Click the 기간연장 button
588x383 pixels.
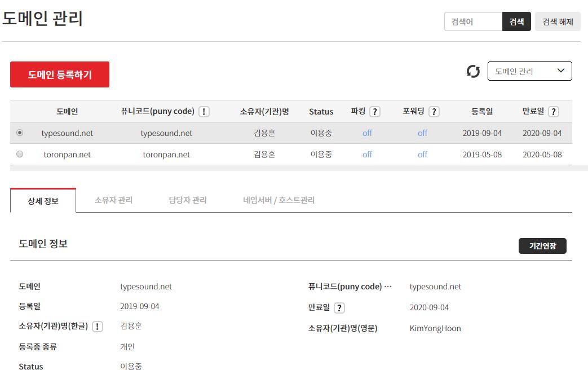(542, 246)
